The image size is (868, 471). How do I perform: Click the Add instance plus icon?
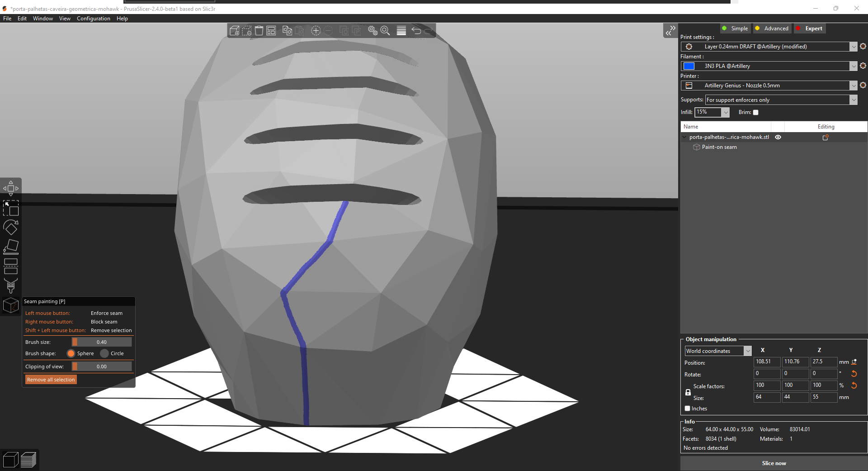pos(316,30)
